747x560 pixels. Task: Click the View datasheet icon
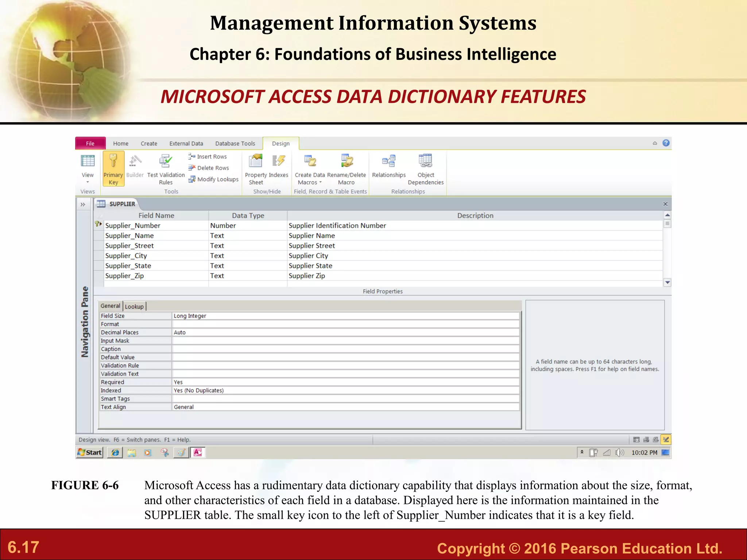(88, 161)
